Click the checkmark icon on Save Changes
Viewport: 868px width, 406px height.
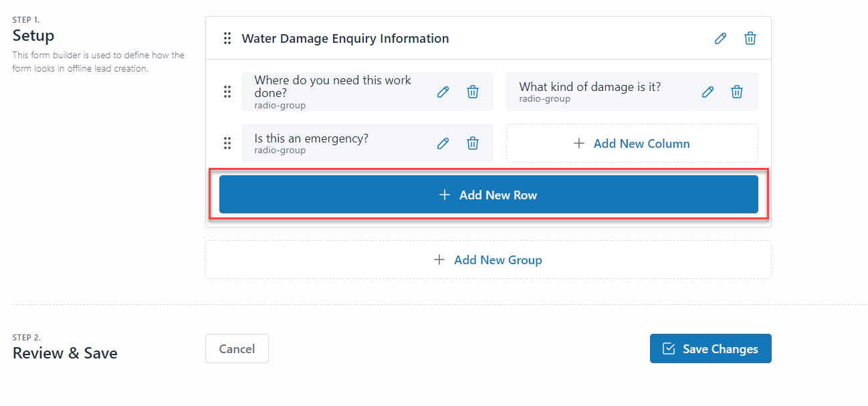pos(669,348)
